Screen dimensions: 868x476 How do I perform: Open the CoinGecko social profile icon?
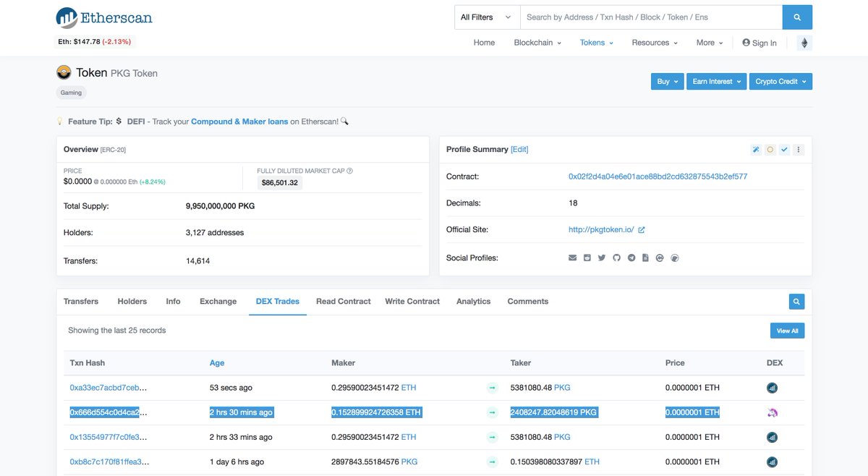tap(675, 258)
